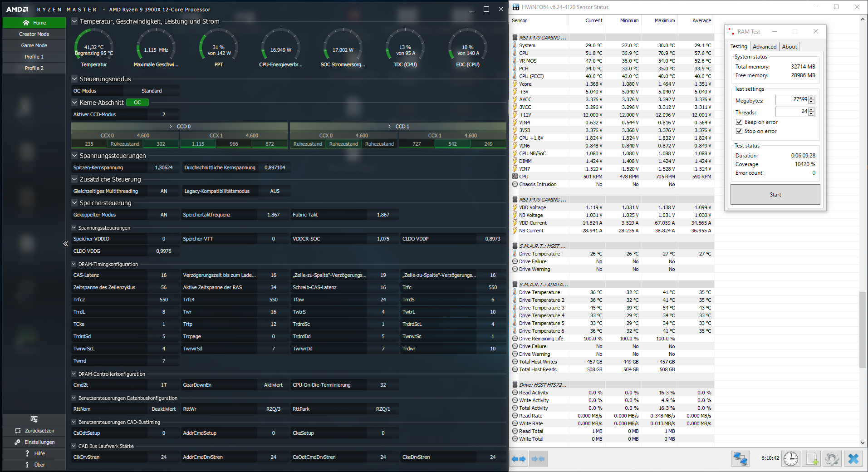Image resolution: width=868 pixels, height=472 pixels.
Task: Click the HWiNFO vertical scrollbar thumb
Action: coord(863,329)
